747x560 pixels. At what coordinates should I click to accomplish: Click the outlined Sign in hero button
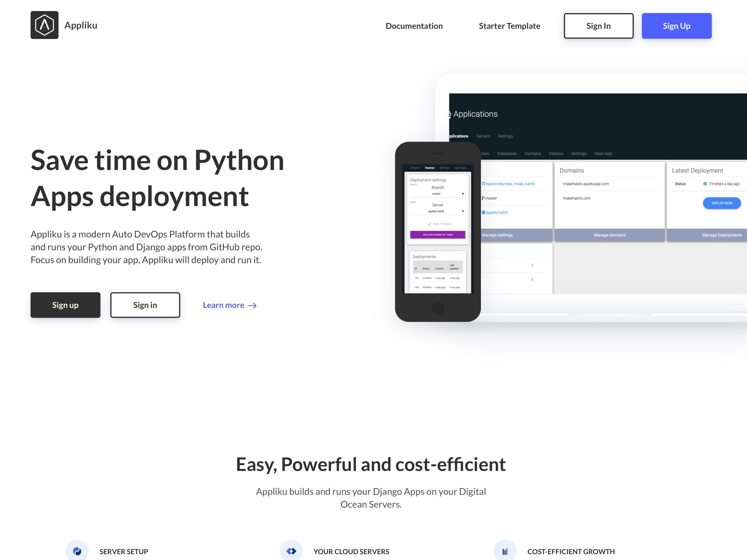[145, 305]
